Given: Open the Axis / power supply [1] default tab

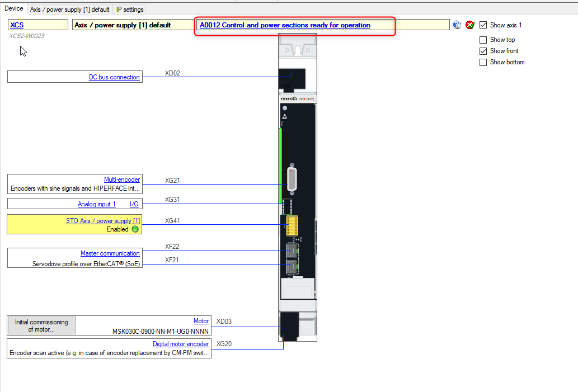Looking at the screenshot, I should click(x=69, y=10).
